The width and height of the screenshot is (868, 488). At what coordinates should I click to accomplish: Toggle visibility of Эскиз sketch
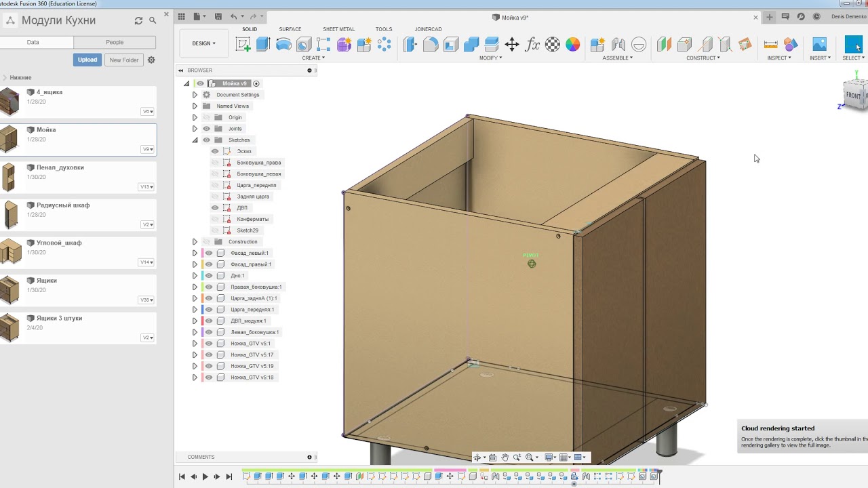pos(215,151)
